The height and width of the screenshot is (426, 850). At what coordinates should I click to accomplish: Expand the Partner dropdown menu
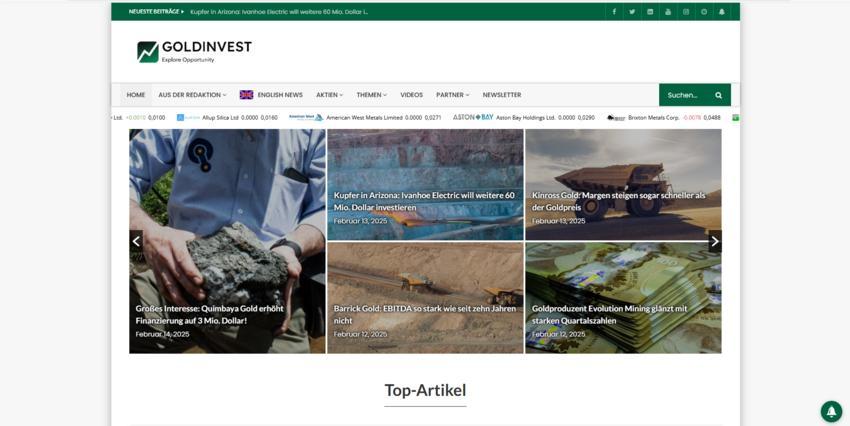click(x=453, y=95)
